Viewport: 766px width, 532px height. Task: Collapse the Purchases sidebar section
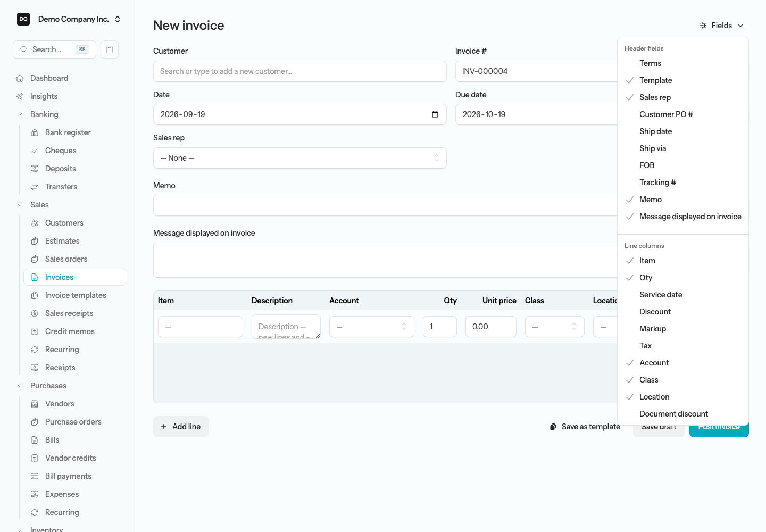pos(20,386)
